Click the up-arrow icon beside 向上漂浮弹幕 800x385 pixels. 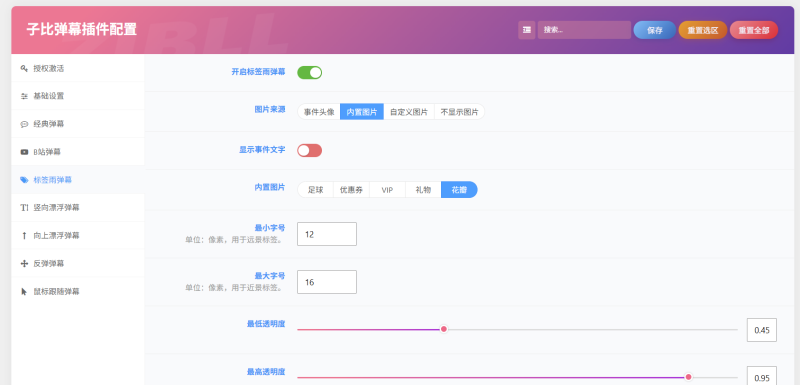(24, 236)
